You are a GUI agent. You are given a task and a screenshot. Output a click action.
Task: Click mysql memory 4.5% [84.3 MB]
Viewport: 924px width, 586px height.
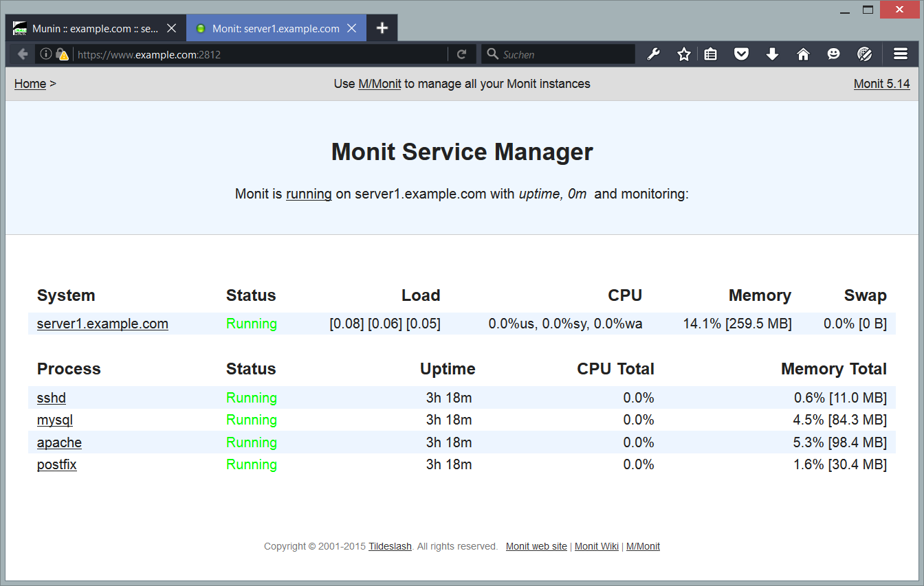840,420
